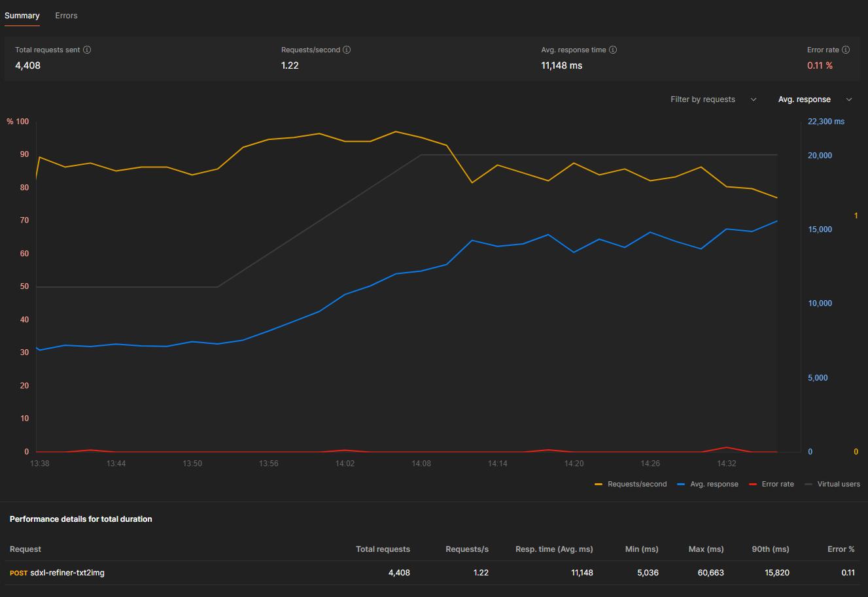Toggle Error rate series in chart legend

click(x=771, y=484)
